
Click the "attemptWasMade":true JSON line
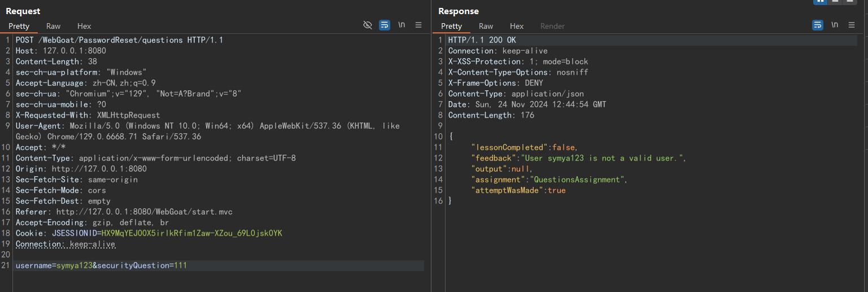pyautogui.click(x=518, y=190)
